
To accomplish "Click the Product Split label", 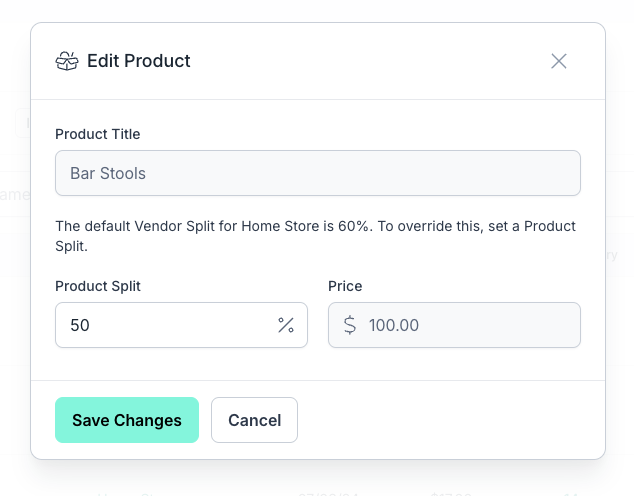I will click(x=98, y=286).
